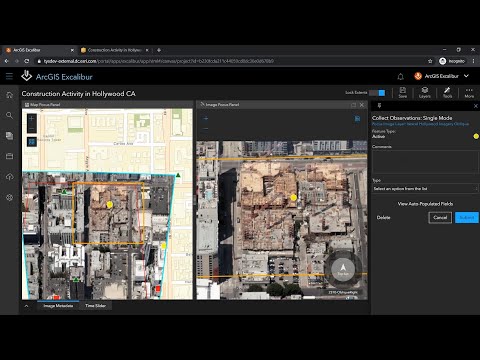Pin the Collect Observations panel
The height and width of the screenshot is (360, 480).
point(379,106)
